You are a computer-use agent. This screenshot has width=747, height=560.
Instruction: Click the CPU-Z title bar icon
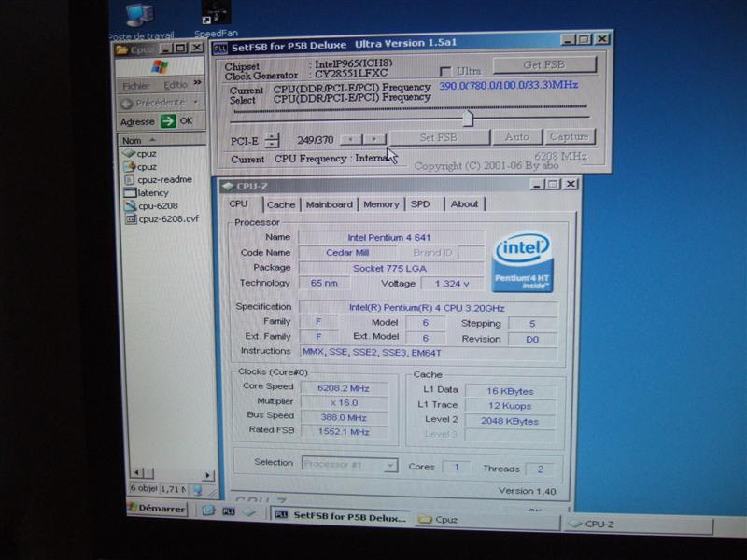point(228,186)
